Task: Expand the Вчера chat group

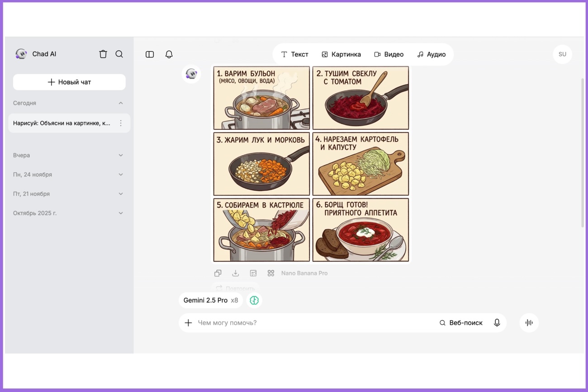Action: point(121,155)
